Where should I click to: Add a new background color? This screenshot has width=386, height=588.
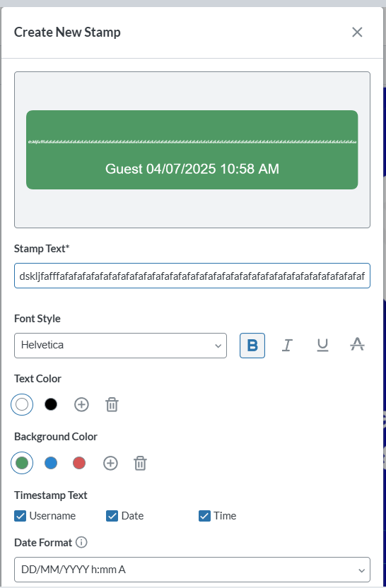tap(110, 463)
